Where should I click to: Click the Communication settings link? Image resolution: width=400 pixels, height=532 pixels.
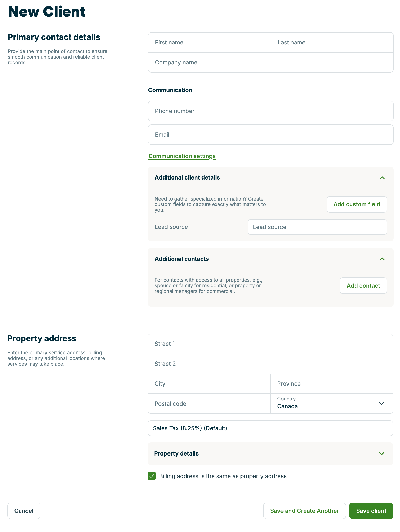pyautogui.click(x=182, y=156)
